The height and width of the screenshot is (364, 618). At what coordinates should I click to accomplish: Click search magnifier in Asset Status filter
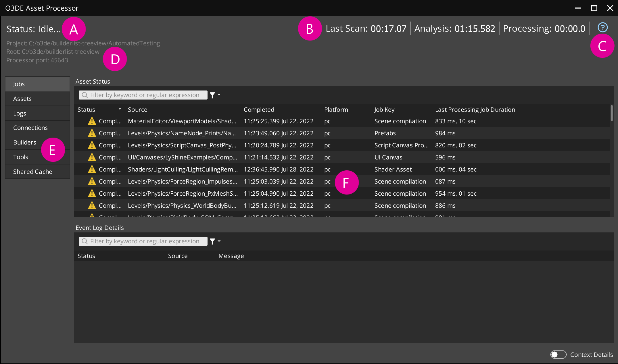coord(85,95)
